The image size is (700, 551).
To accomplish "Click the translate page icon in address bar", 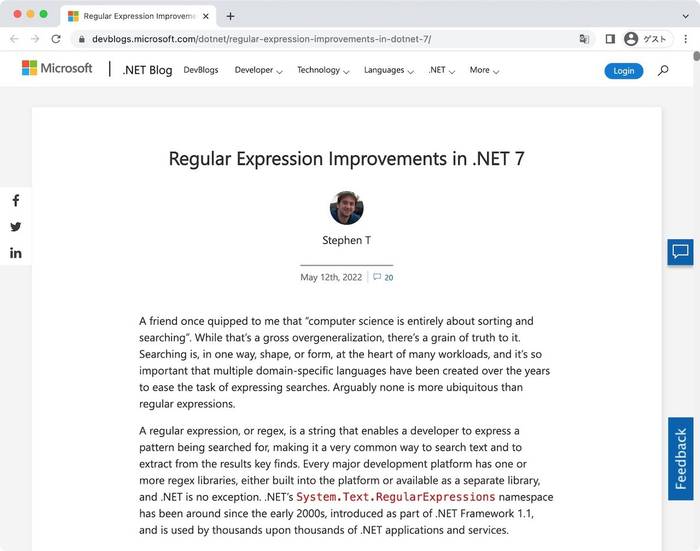I will pos(584,39).
